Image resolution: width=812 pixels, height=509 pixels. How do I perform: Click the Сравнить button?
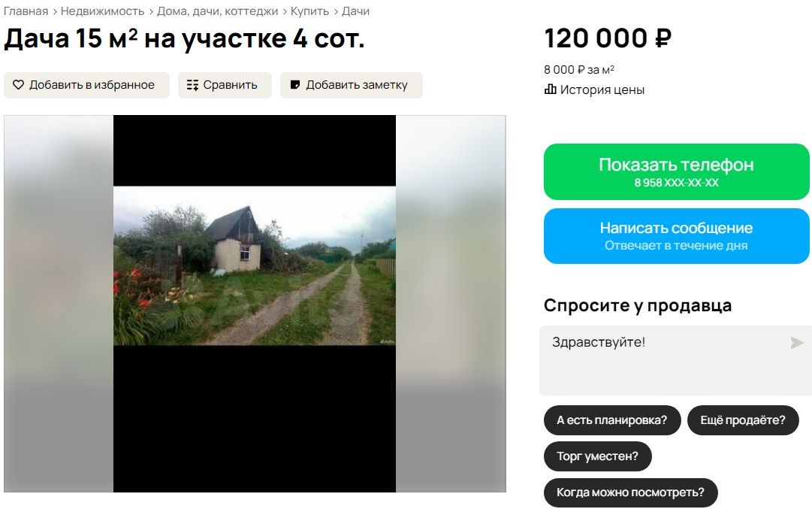225,85
